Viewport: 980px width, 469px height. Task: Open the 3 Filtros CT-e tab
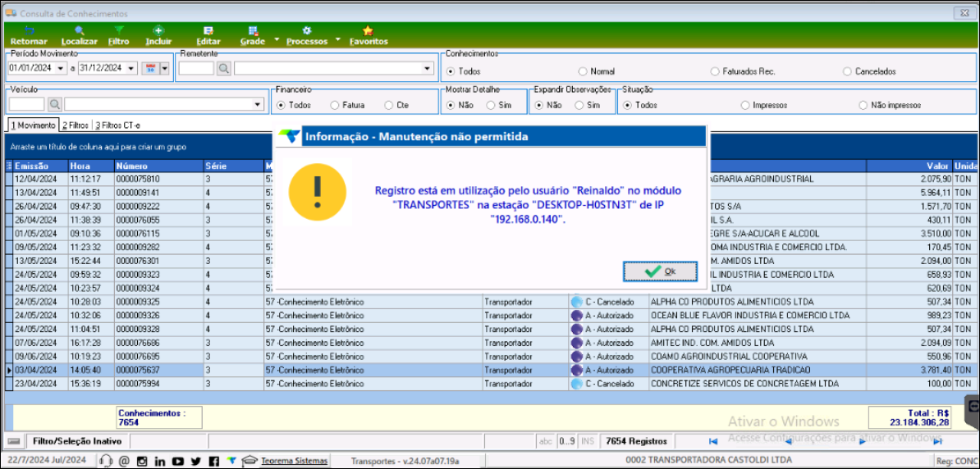[117, 125]
